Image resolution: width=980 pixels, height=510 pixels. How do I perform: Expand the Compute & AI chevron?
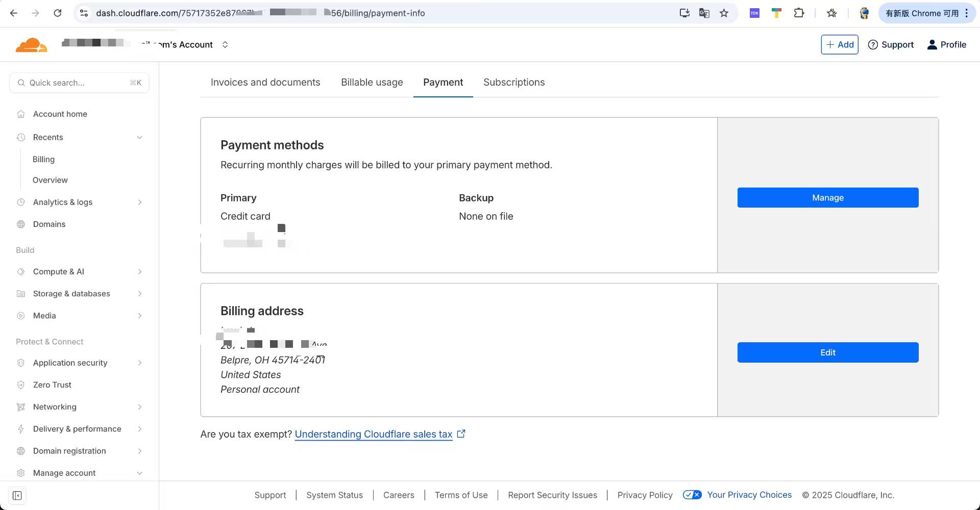click(140, 272)
